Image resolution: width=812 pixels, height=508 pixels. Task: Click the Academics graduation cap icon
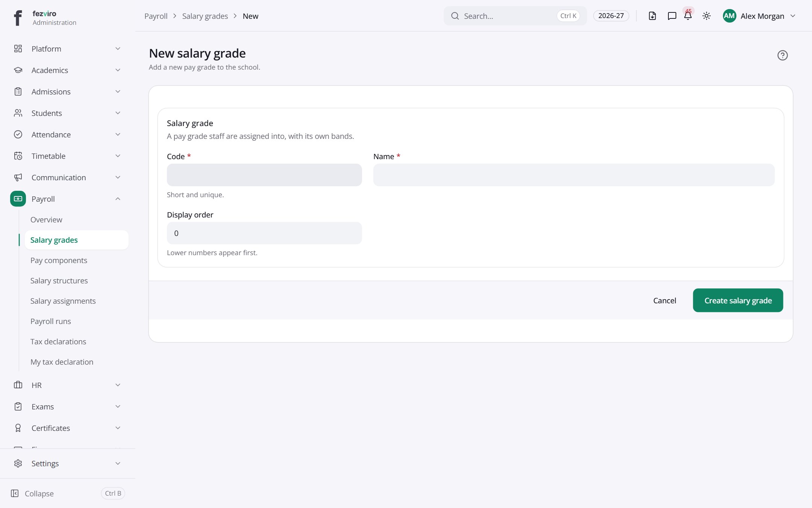click(18, 70)
